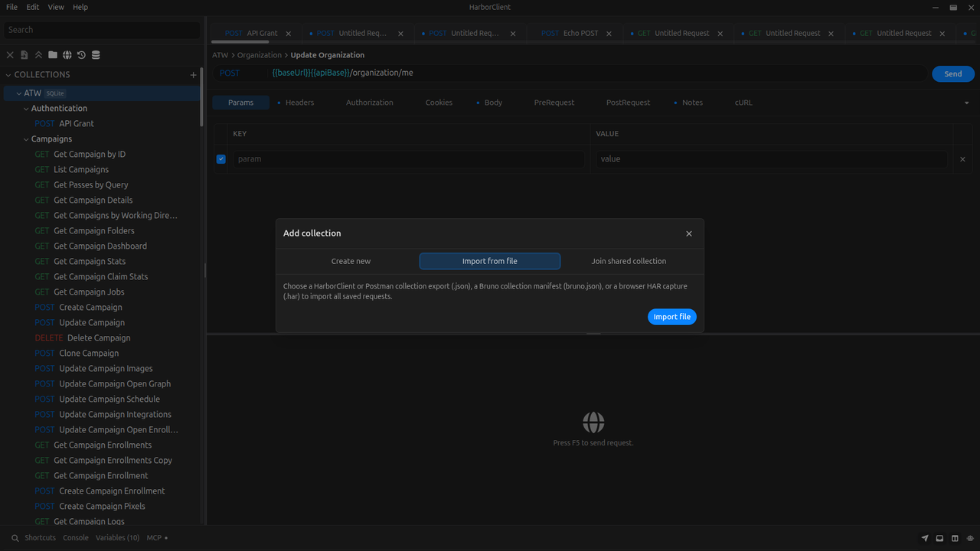The height and width of the screenshot is (551, 980).
Task: Click the Organization breadcrumb link
Action: click(260, 55)
